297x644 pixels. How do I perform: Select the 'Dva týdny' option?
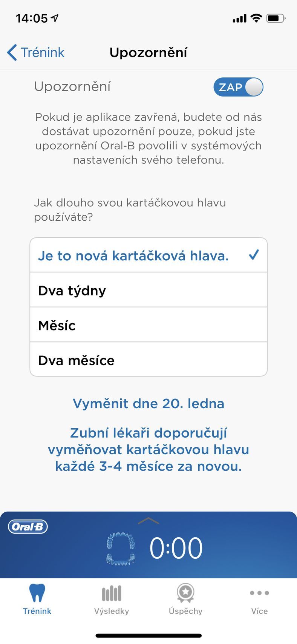148,290
